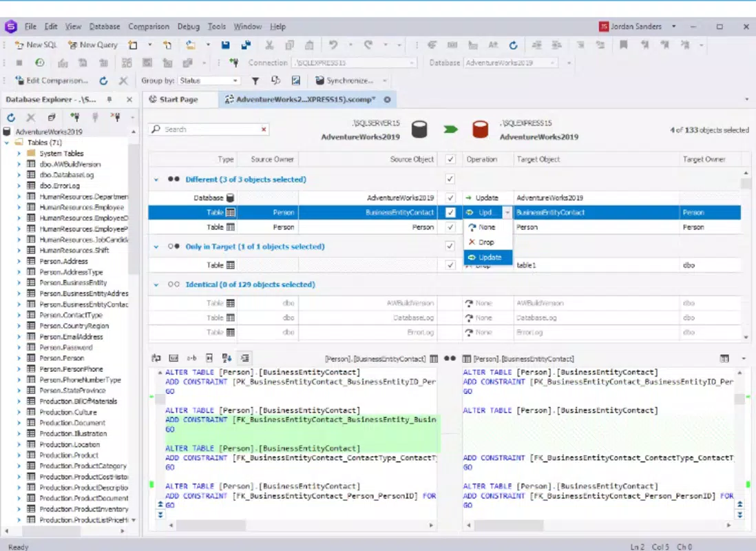
Task: Click the Synchronize button
Action: click(x=345, y=81)
